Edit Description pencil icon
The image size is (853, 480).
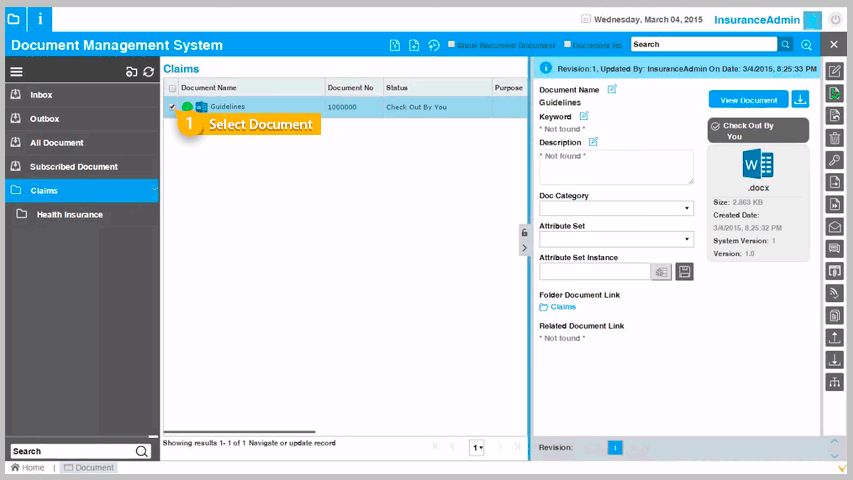594,141
